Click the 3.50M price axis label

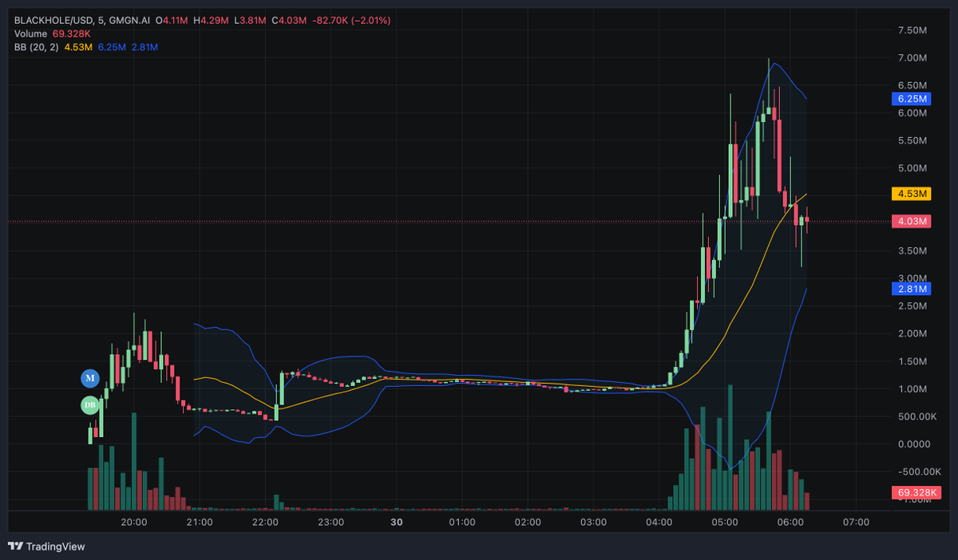(912, 250)
